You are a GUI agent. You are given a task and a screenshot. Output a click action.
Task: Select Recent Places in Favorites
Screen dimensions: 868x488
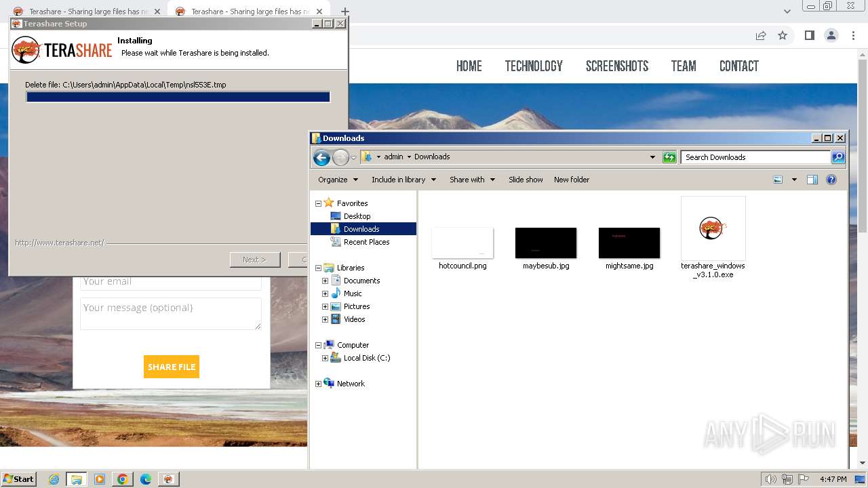click(366, 242)
